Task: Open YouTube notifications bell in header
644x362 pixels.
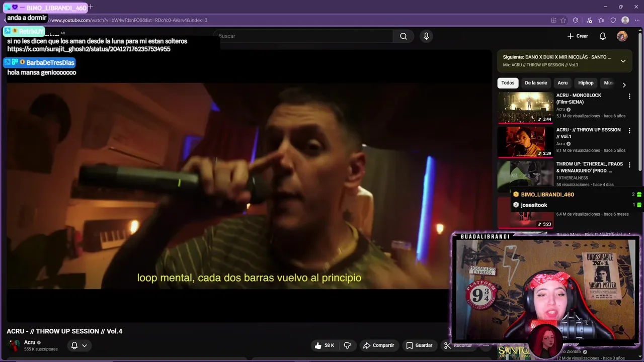Action: coord(602,36)
